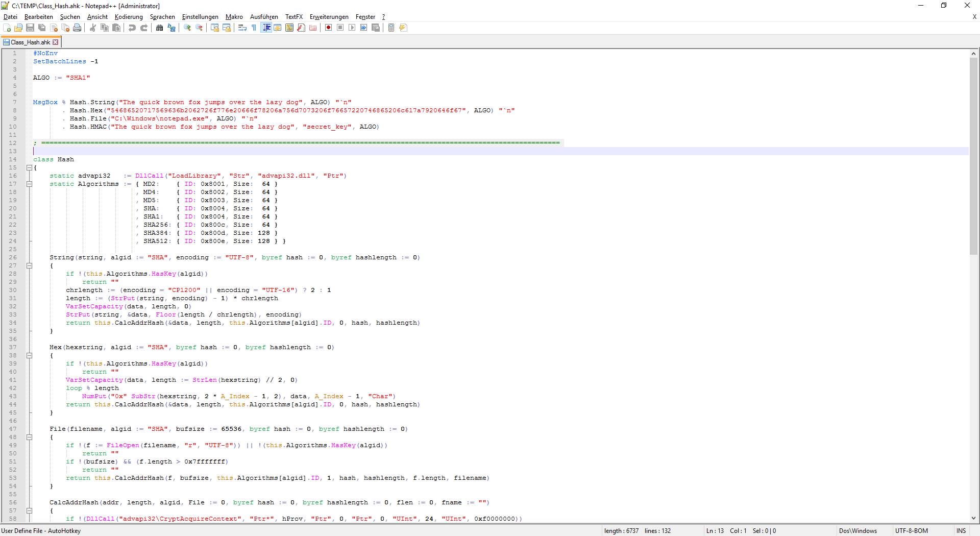Collapse the Algorithms block fold
The height and width of the screenshot is (536, 980).
[30, 184]
